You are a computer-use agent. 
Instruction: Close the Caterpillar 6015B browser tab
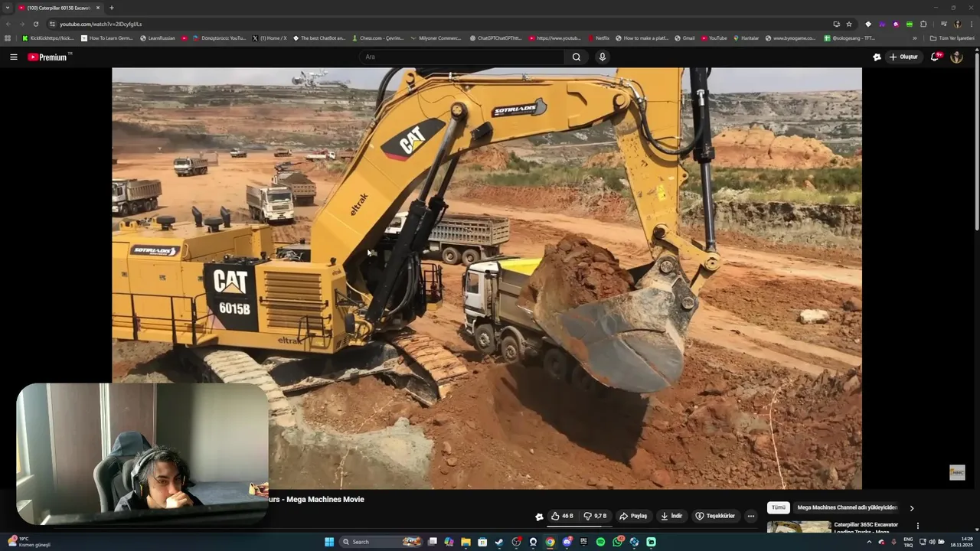(98, 8)
